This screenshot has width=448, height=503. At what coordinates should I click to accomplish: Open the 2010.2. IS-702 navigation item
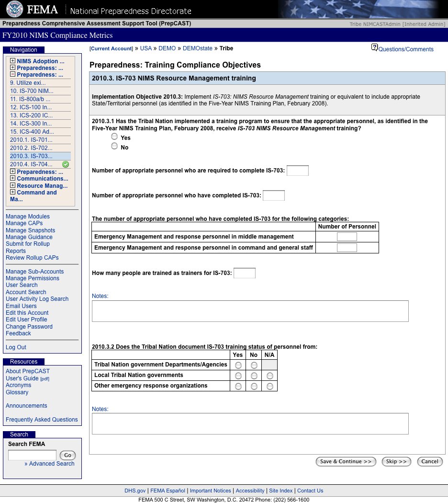(31, 148)
